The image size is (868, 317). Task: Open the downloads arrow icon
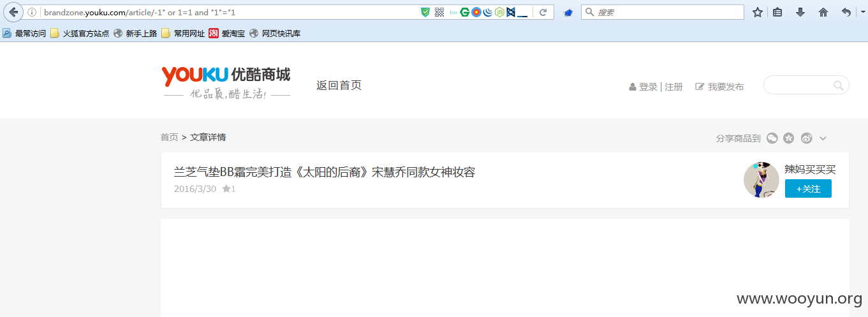(x=800, y=12)
